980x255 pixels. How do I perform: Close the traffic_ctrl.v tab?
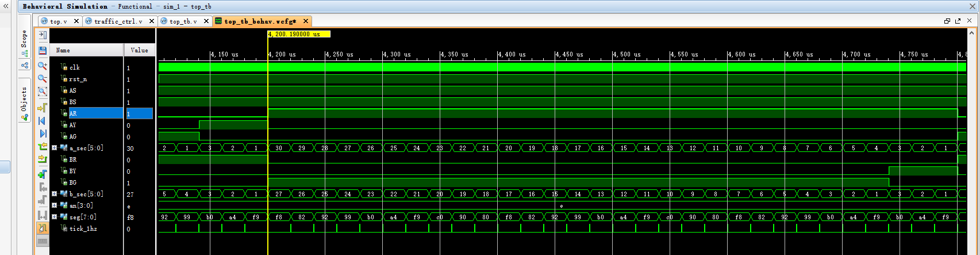click(x=152, y=21)
